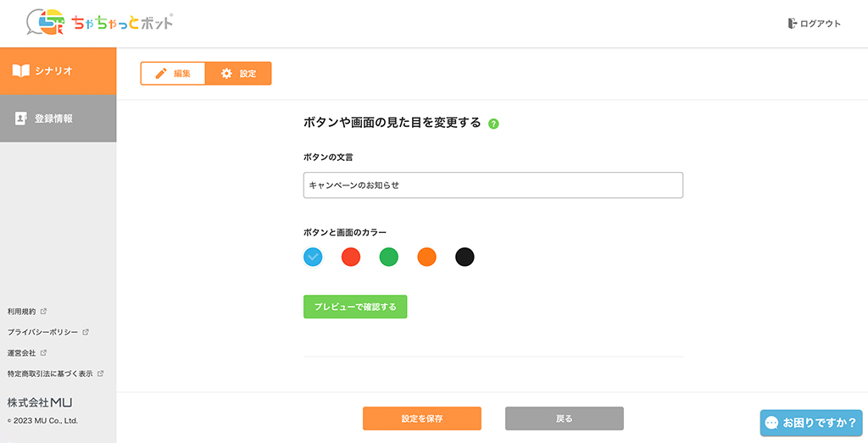Open the お困りですか？ chat widget
This screenshot has width=868, height=443.
pyautogui.click(x=810, y=422)
